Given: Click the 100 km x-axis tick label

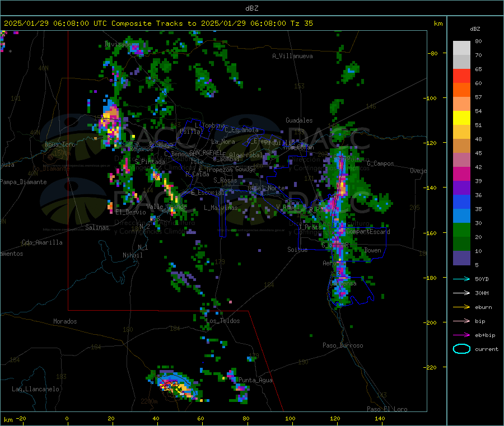Looking at the screenshot, I should (290, 419).
